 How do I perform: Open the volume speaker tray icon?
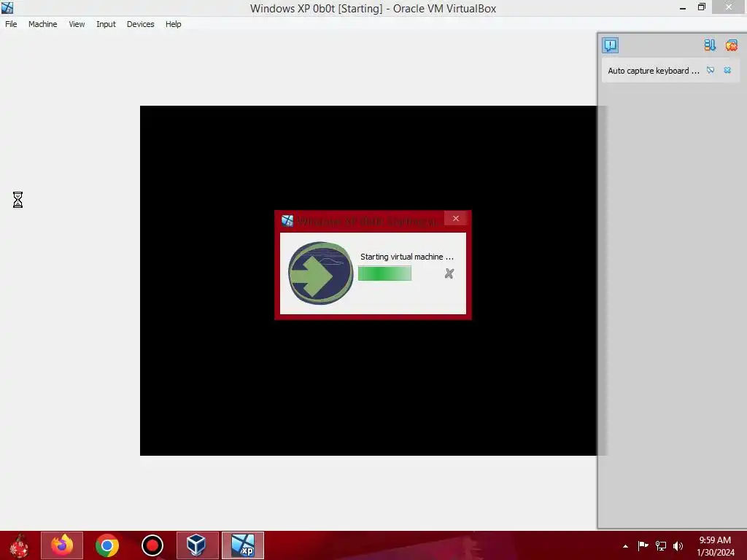pos(678,545)
